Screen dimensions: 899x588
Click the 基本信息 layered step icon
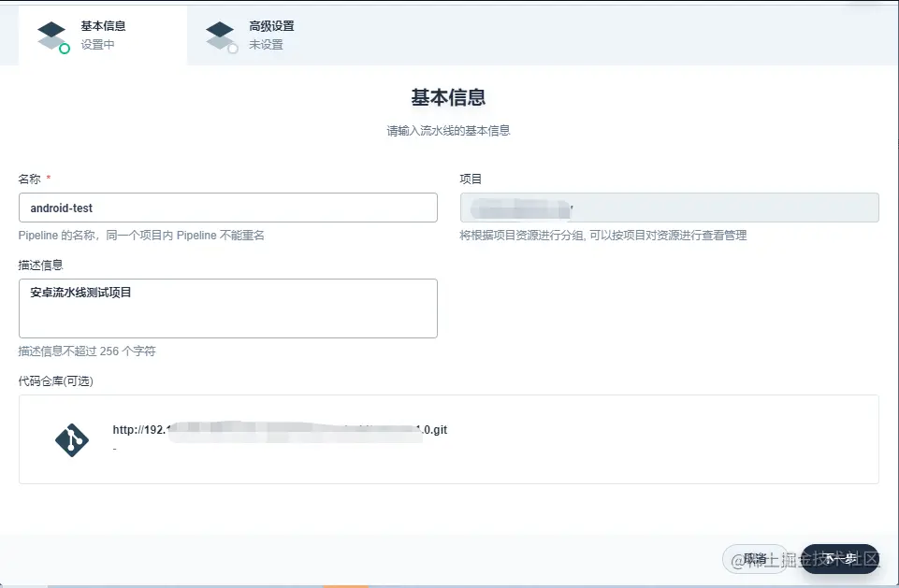click(x=52, y=36)
